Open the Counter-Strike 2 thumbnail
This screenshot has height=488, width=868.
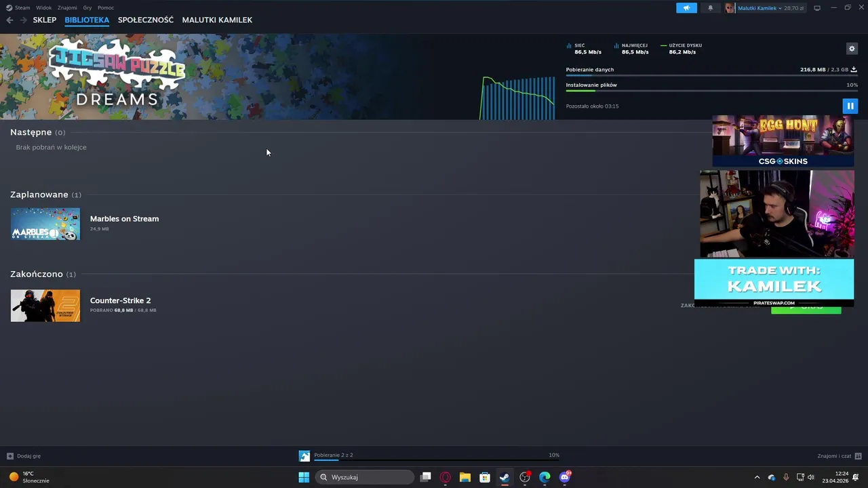pyautogui.click(x=45, y=306)
